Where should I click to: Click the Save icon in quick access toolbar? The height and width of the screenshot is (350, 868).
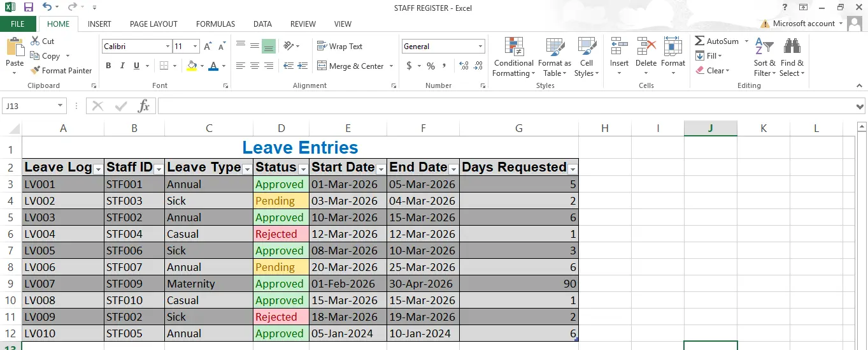click(28, 7)
